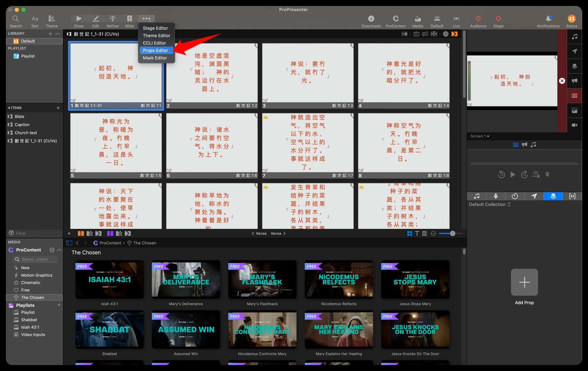Click the three-dots More toolbar button

point(146,19)
